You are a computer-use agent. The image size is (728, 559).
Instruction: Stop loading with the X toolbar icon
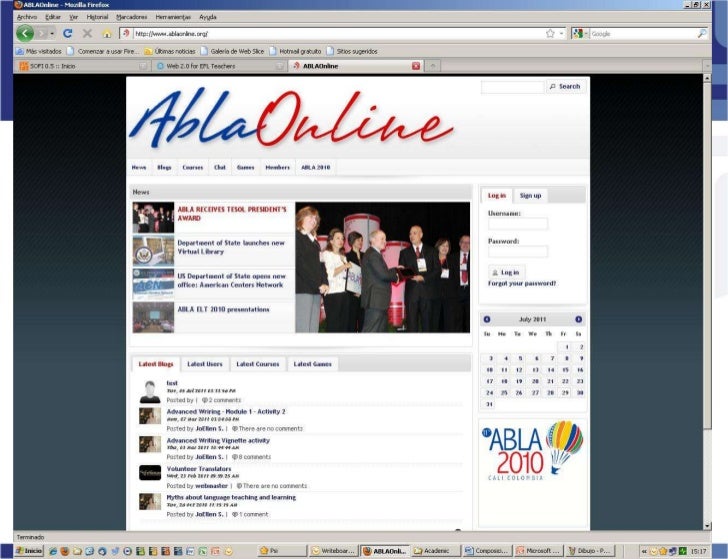coord(87,33)
